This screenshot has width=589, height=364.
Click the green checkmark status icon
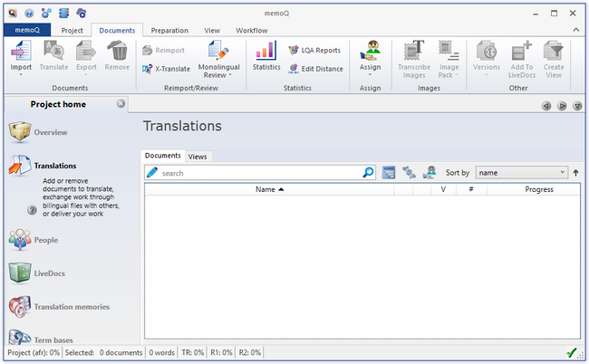[x=572, y=353]
